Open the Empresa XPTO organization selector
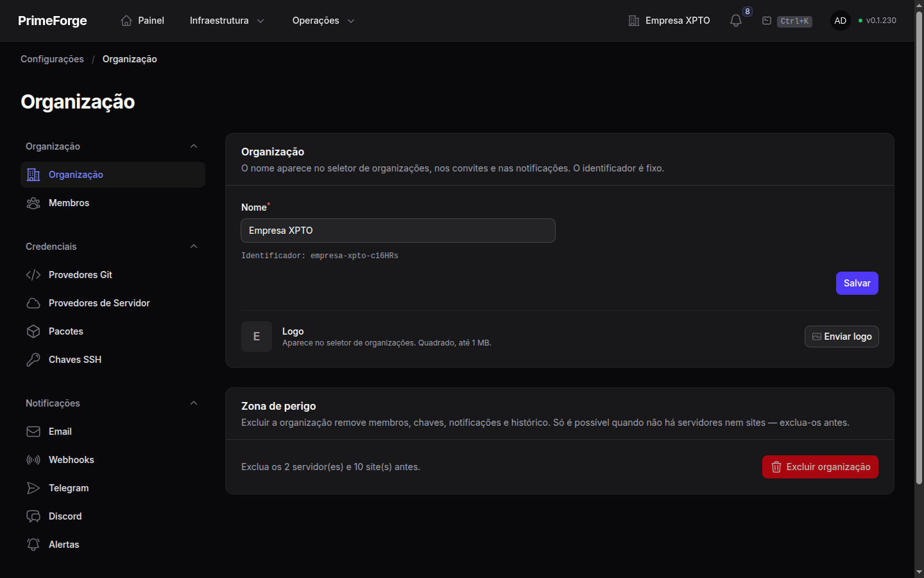This screenshot has height=578, width=924. coord(669,21)
